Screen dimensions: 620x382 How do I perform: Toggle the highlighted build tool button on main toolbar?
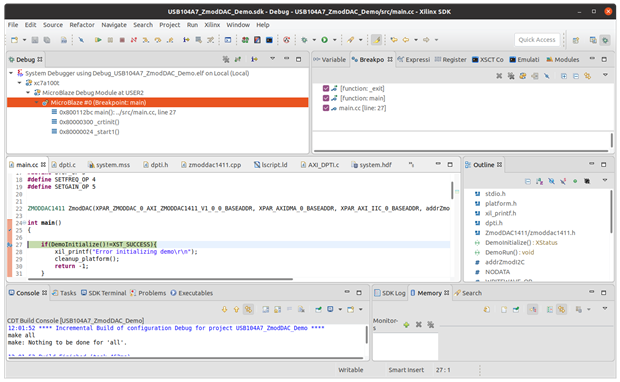tap(376, 40)
